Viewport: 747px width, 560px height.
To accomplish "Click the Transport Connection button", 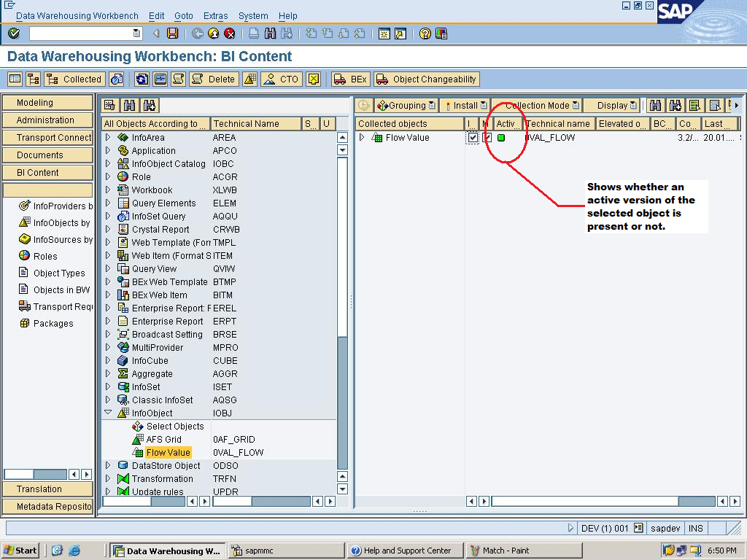I will tap(47, 138).
